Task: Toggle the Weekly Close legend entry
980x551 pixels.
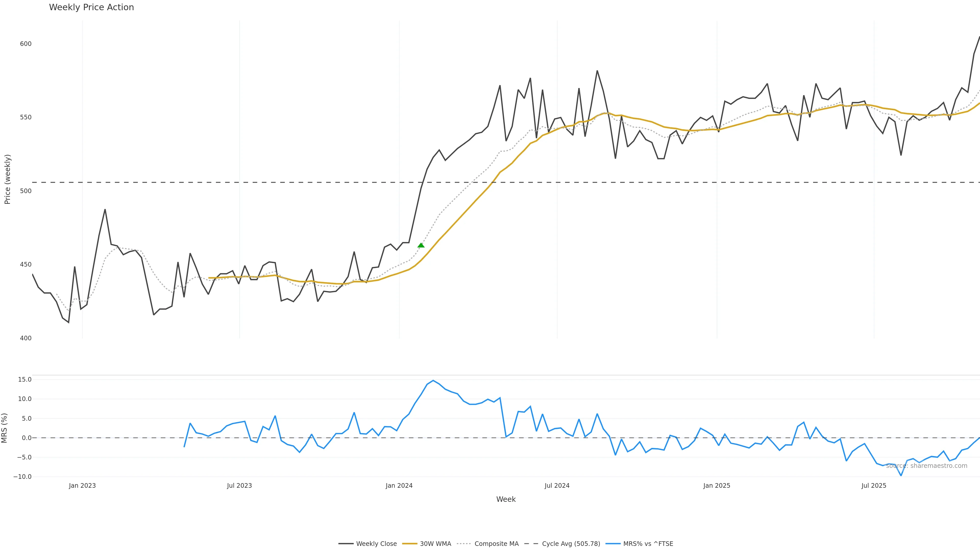Action: (x=376, y=544)
